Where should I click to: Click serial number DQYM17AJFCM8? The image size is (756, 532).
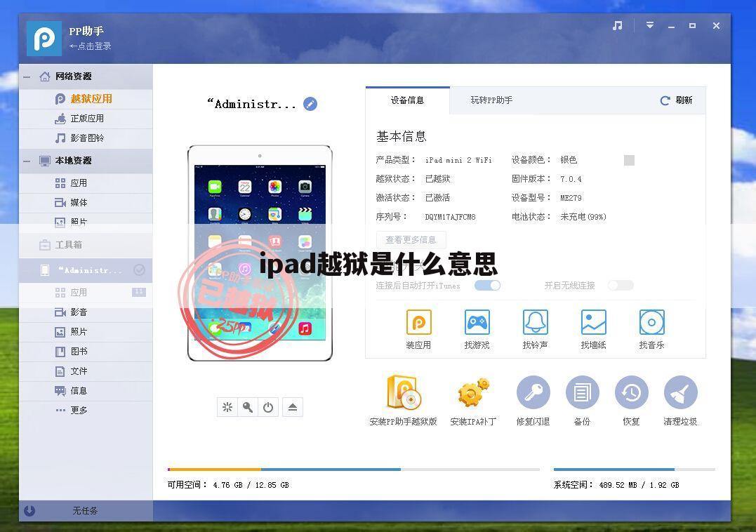point(451,217)
